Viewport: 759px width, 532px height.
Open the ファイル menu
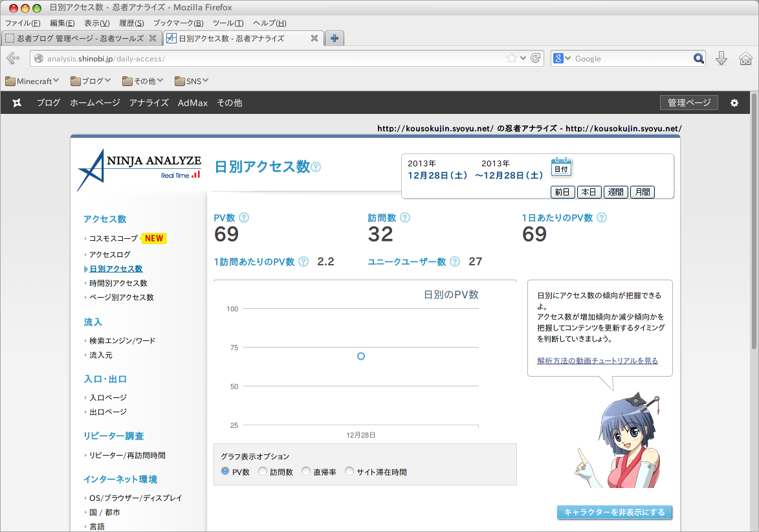tap(23, 23)
